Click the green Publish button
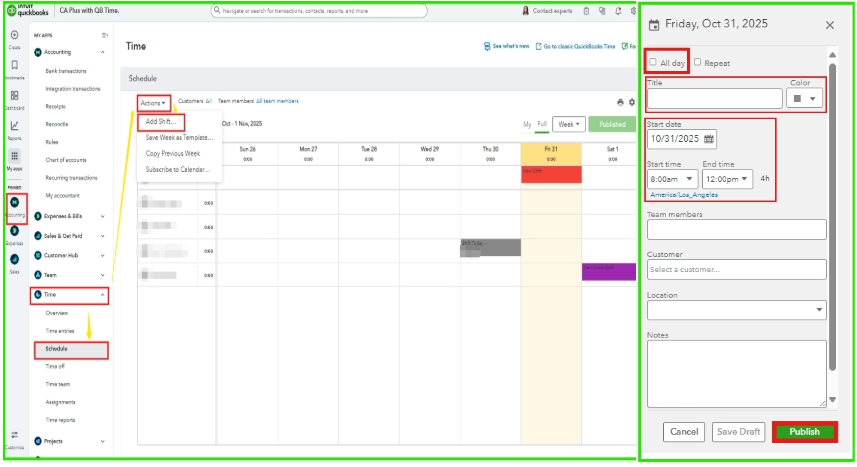 click(805, 432)
